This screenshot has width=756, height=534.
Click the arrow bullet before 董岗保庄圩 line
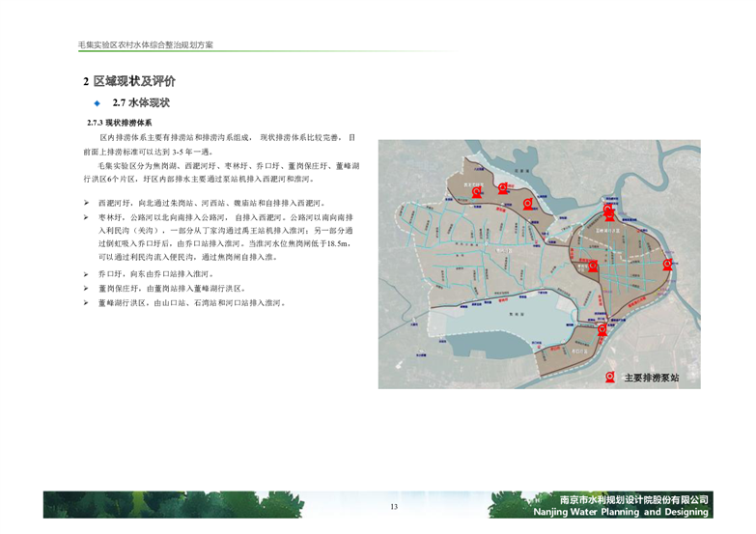click(86, 288)
